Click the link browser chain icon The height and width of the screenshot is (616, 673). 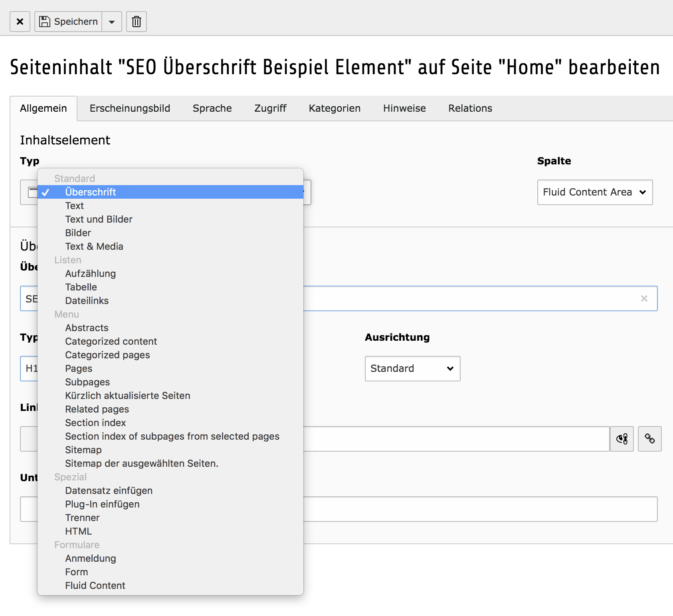pos(649,439)
